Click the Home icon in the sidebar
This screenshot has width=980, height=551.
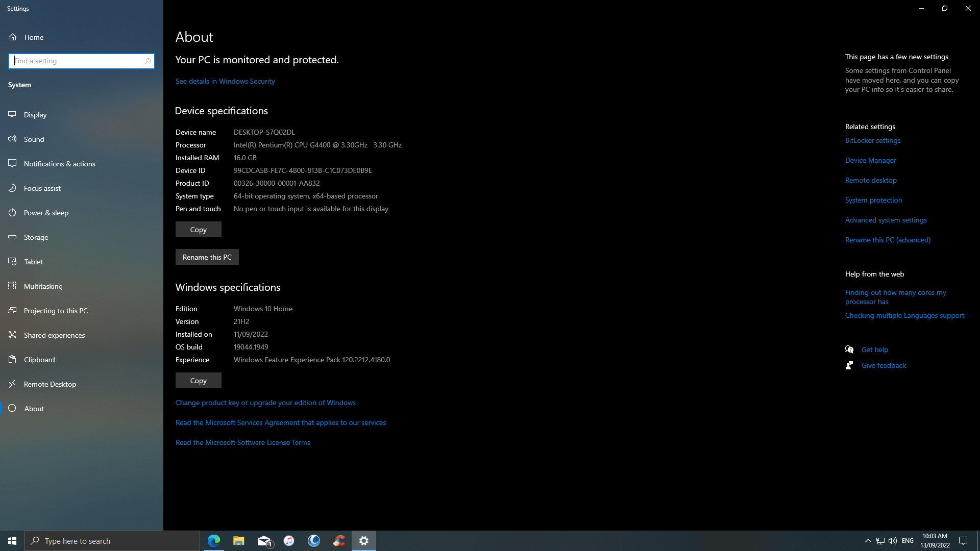[13, 37]
